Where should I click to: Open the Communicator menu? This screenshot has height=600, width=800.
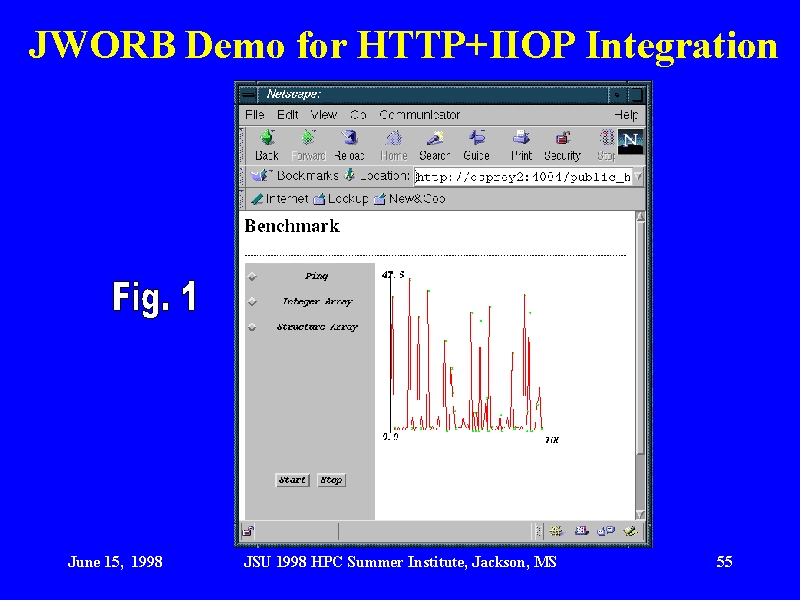point(419,115)
